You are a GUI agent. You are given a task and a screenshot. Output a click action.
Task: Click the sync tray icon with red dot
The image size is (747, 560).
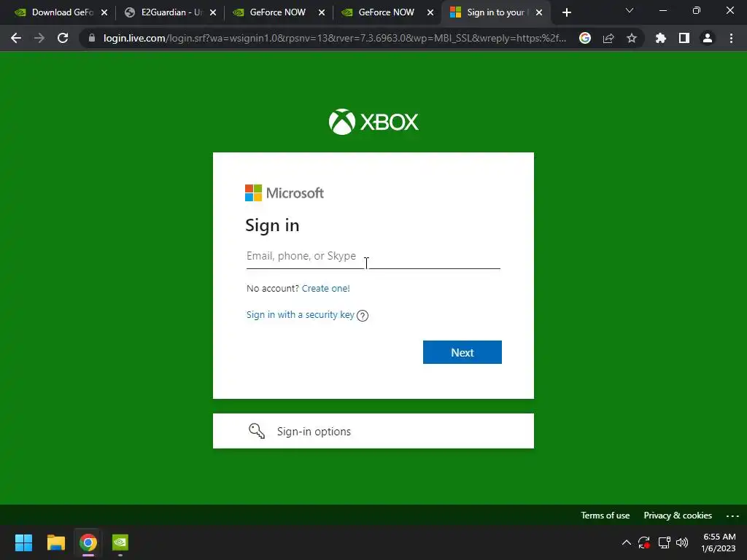644,542
